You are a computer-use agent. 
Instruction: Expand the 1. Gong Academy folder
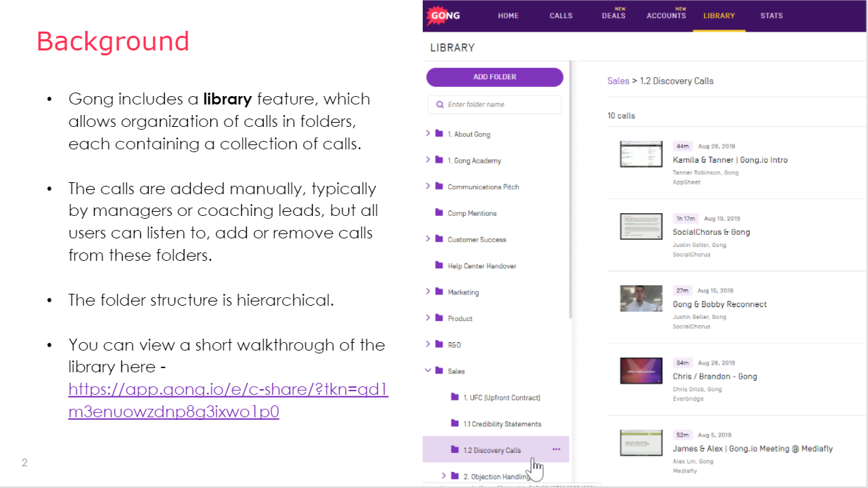click(428, 160)
